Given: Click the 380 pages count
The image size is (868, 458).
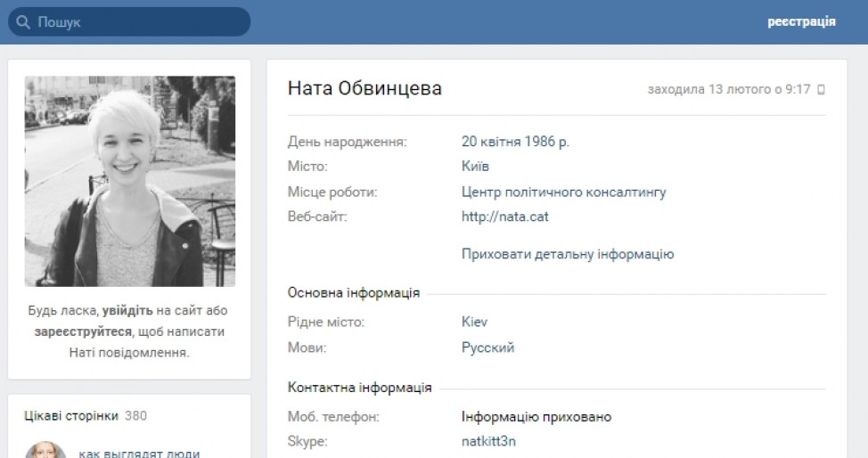Looking at the screenshot, I should coord(135,415).
